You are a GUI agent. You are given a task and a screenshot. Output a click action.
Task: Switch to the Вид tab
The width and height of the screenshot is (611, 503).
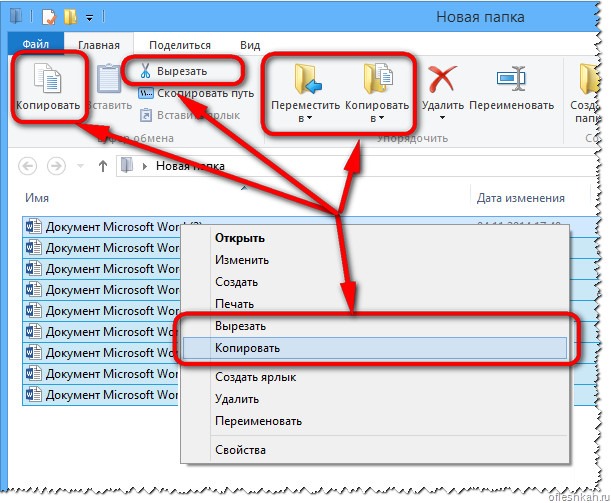[250, 45]
